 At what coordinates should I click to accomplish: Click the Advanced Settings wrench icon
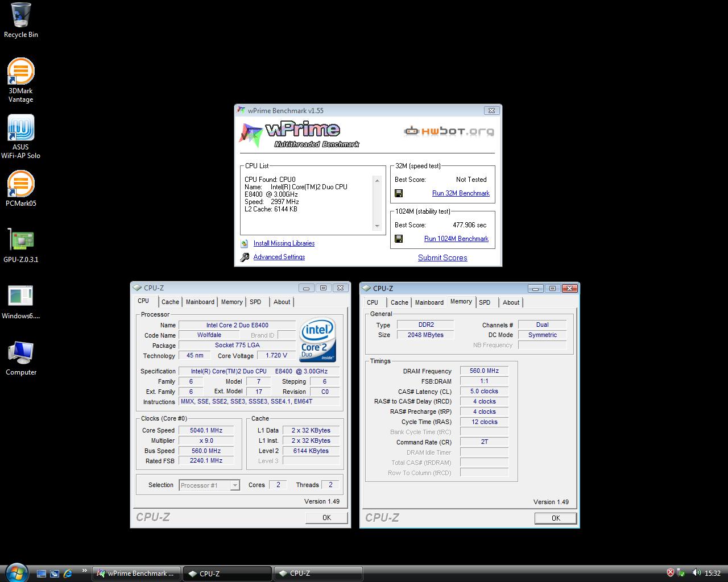[245, 257]
